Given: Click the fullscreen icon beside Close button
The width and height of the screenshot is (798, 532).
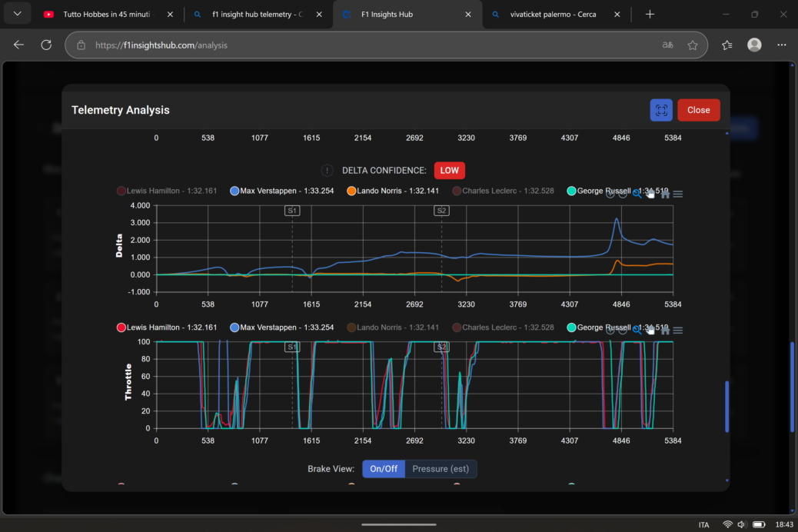Looking at the screenshot, I should [661, 110].
